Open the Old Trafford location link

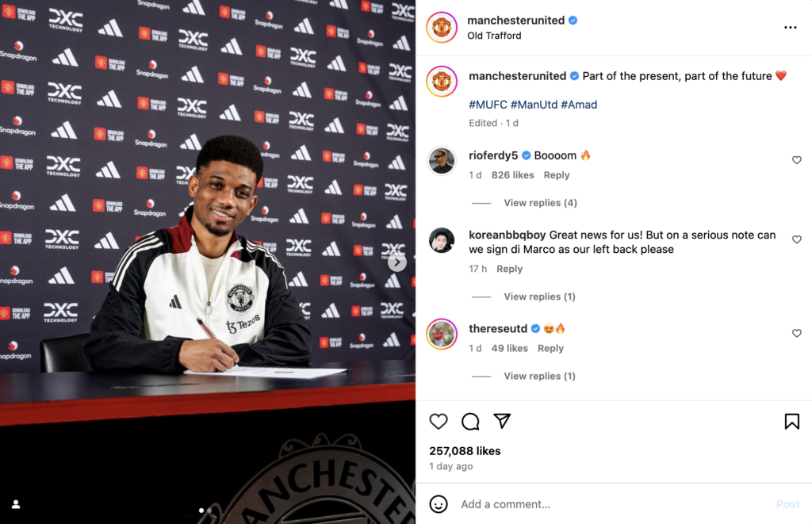click(494, 36)
